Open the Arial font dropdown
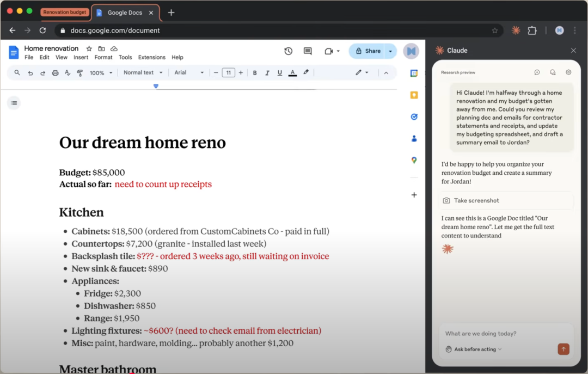The width and height of the screenshot is (588, 374). pos(188,72)
